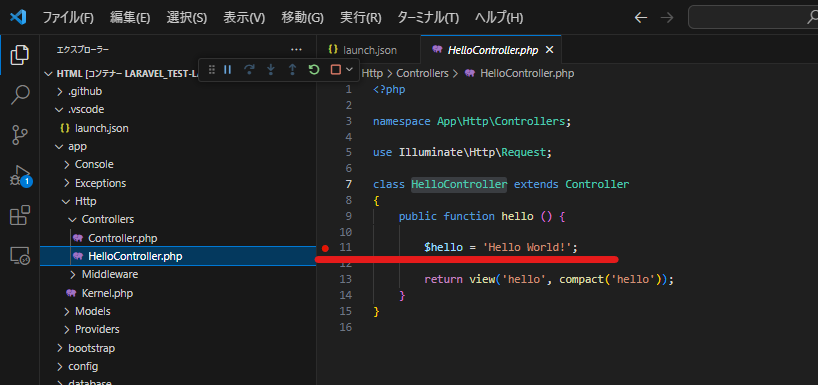Stop the debug session
The image size is (818, 385).
pos(336,69)
